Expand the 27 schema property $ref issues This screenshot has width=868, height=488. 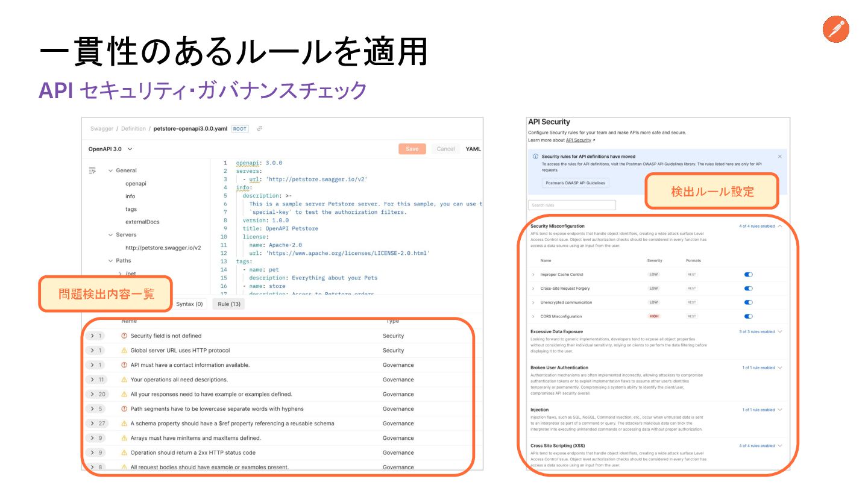(x=97, y=424)
